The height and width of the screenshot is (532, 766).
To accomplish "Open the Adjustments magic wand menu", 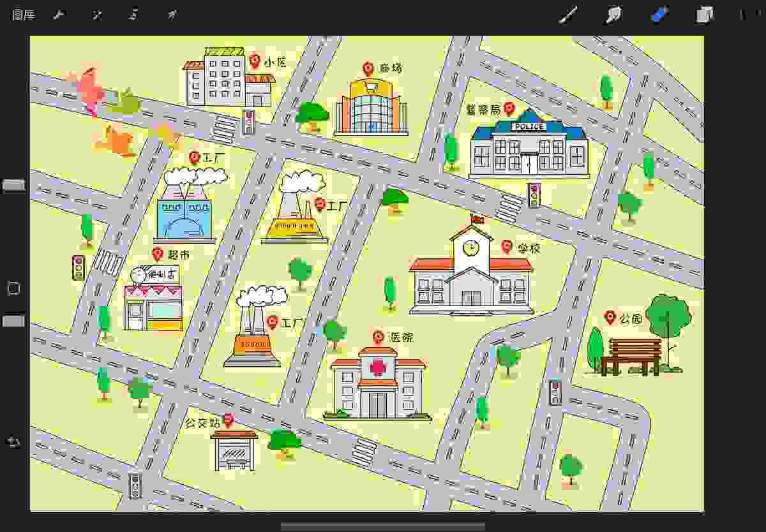I will [x=97, y=15].
